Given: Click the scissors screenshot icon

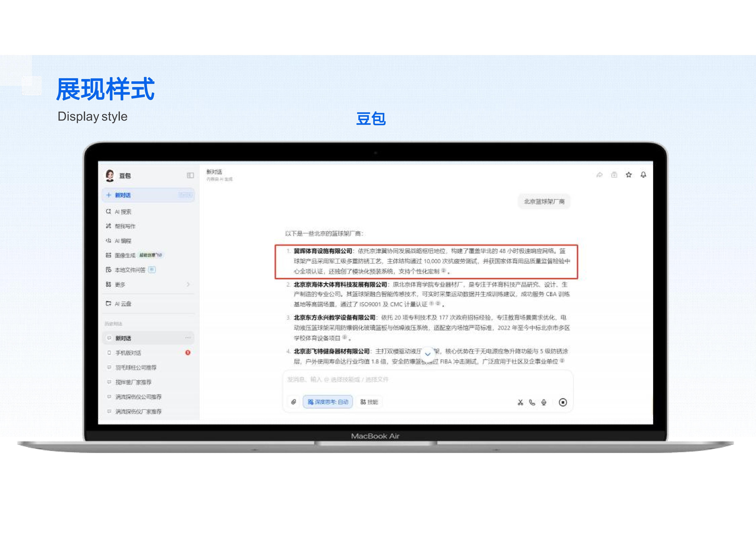Looking at the screenshot, I should click(x=520, y=402).
